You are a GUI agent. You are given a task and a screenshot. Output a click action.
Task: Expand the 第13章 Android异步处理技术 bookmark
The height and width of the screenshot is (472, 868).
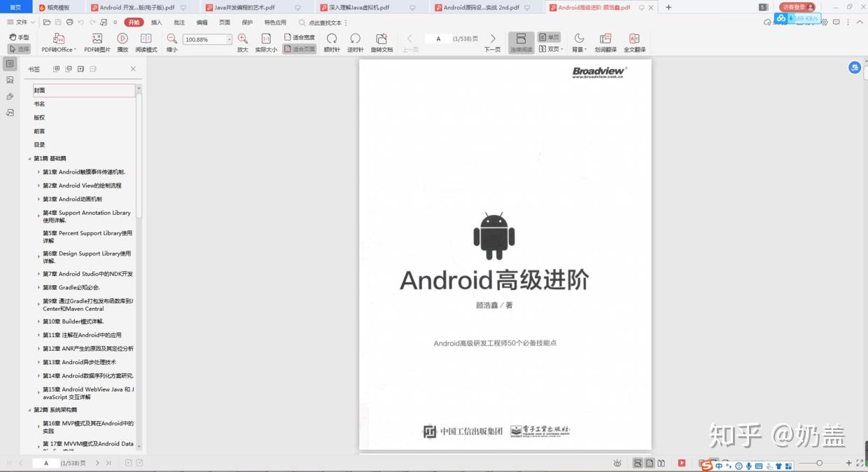coord(39,362)
